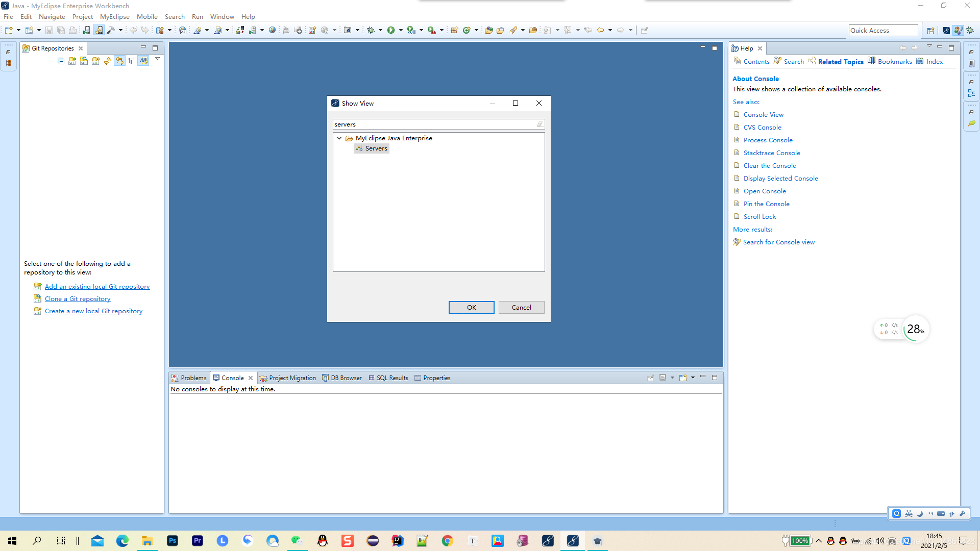Click Refresh icon in Git Repositories toolbar
Screen dimensions: 980x551
108,61
